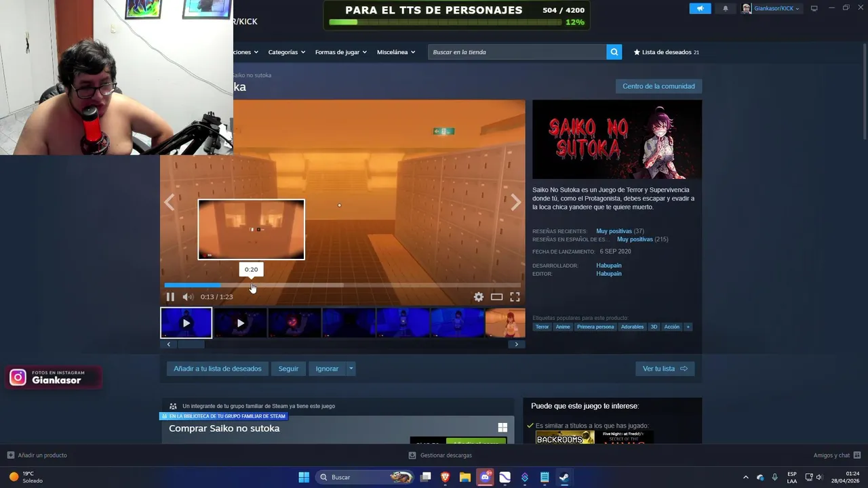This screenshot has height=488, width=868.
Task: Click the Ignorar button
Action: [327, 369]
